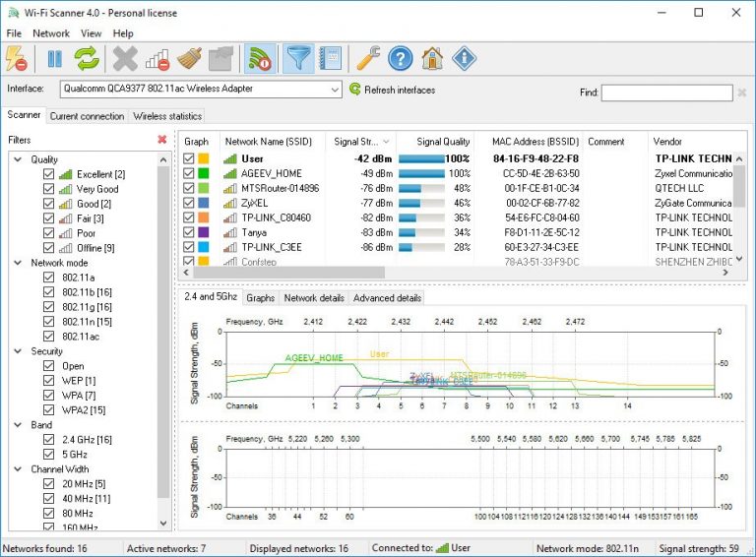
Task: Click the notebook comments toolbar icon
Action: [x=331, y=59]
